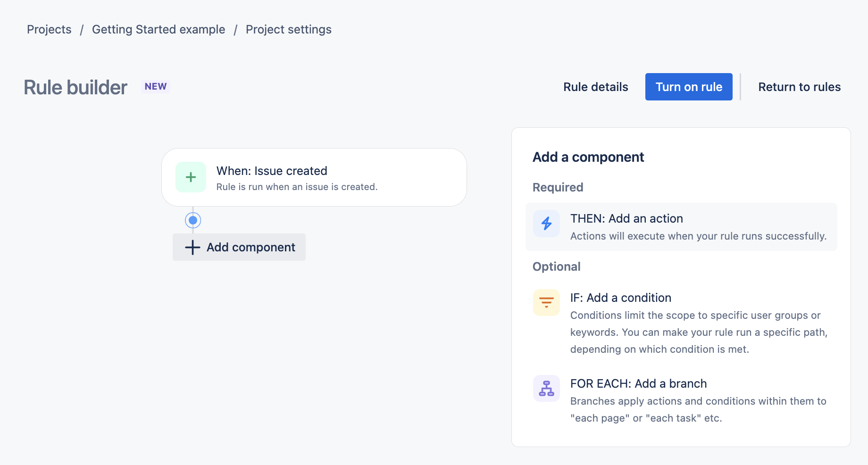The width and height of the screenshot is (868, 465).
Task: Open Project settings breadcrumb
Action: tap(289, 29)
